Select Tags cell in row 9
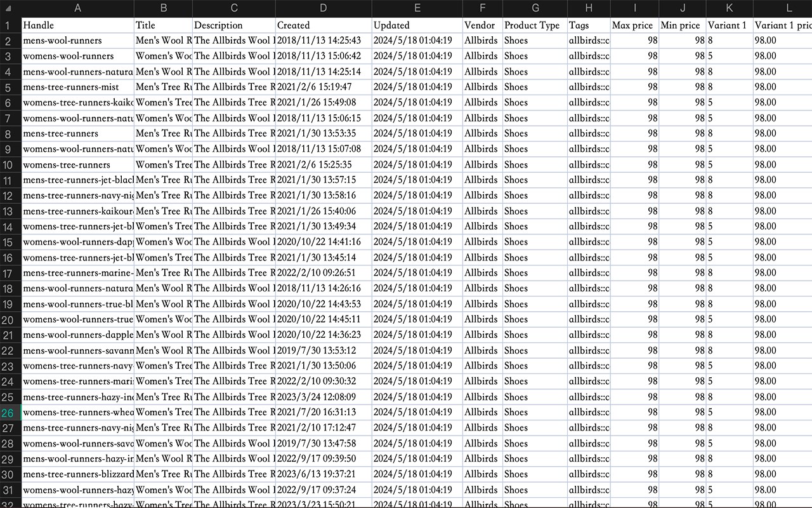Image resolution: width=812 pixels, height=508 pixels. [589, 149]
